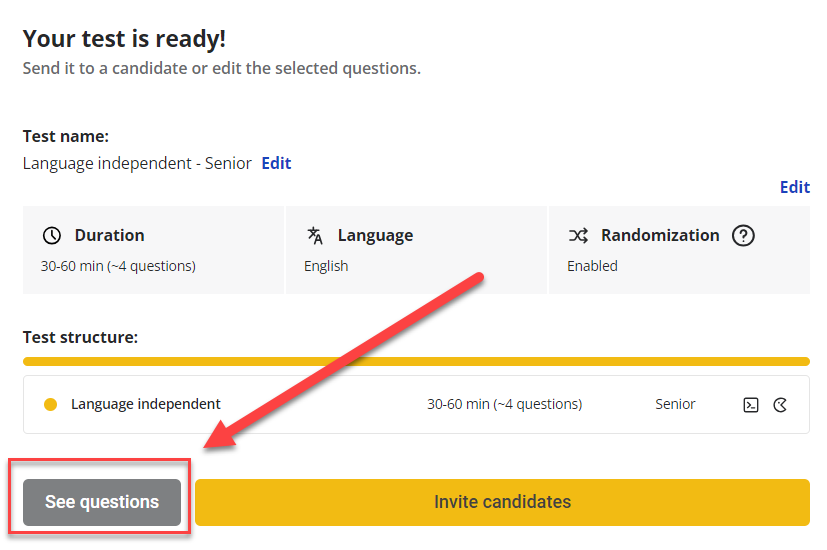Open the Edit link above Randomization card

794,187
